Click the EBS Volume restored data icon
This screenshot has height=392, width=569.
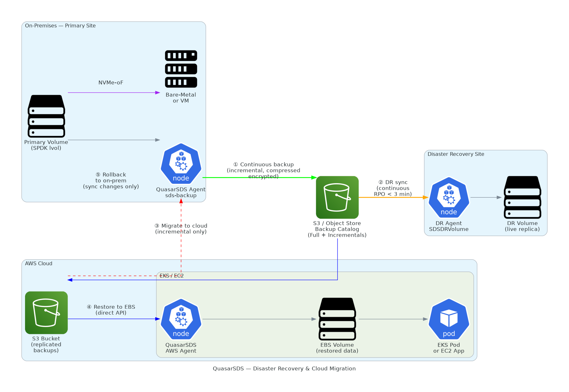(x=337, y=319)
